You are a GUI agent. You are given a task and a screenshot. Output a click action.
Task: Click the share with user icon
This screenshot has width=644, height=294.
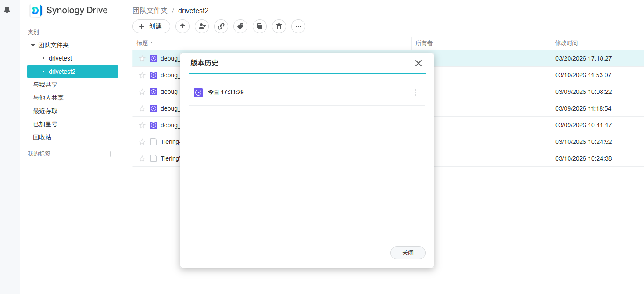coord(202,26)
